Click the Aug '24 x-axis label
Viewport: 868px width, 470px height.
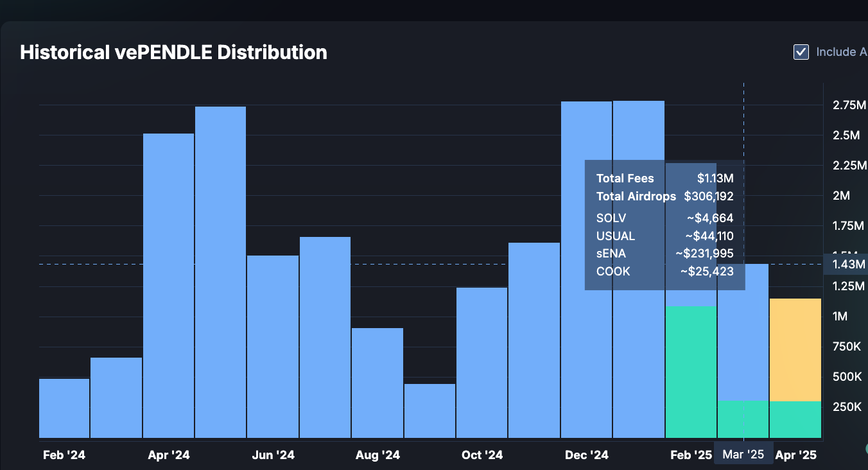coord(378,455)
